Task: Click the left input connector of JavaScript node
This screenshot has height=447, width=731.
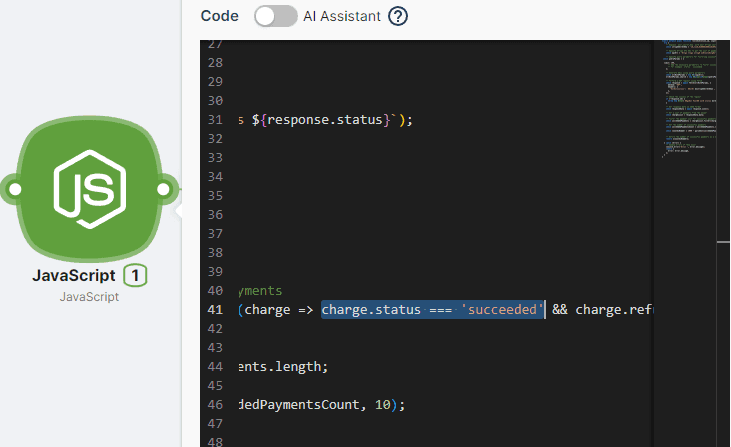Action: point(13,188)
